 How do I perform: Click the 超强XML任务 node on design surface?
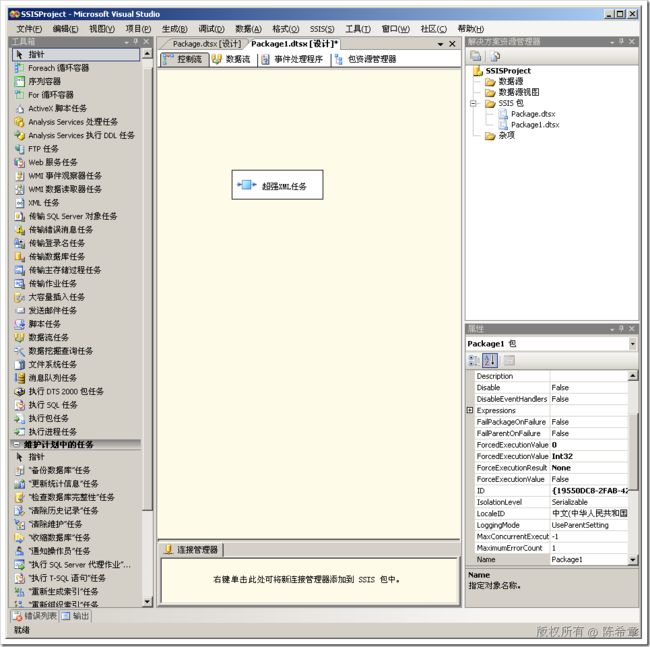tap(277, 185)
